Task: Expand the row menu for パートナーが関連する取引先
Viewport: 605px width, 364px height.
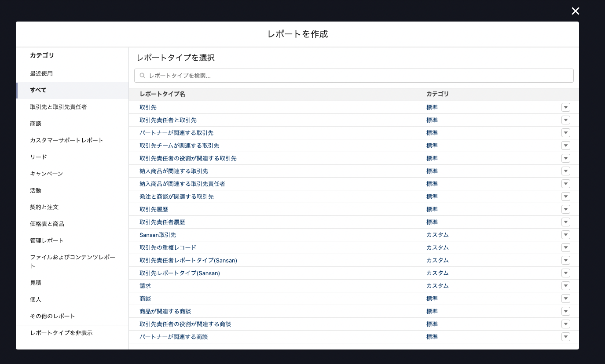Action: pyautogui.click(x=566, y=133)
